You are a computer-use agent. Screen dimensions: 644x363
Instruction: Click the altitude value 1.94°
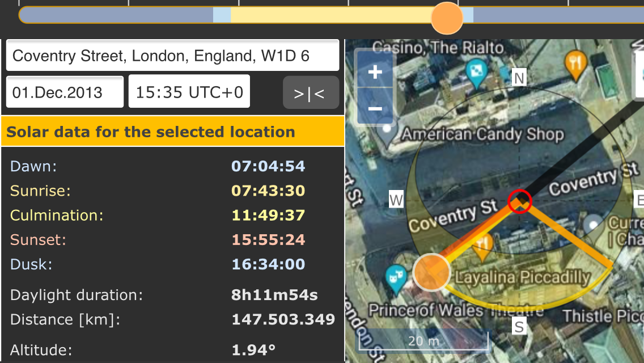pyautogui.click(x=253, y=350)
